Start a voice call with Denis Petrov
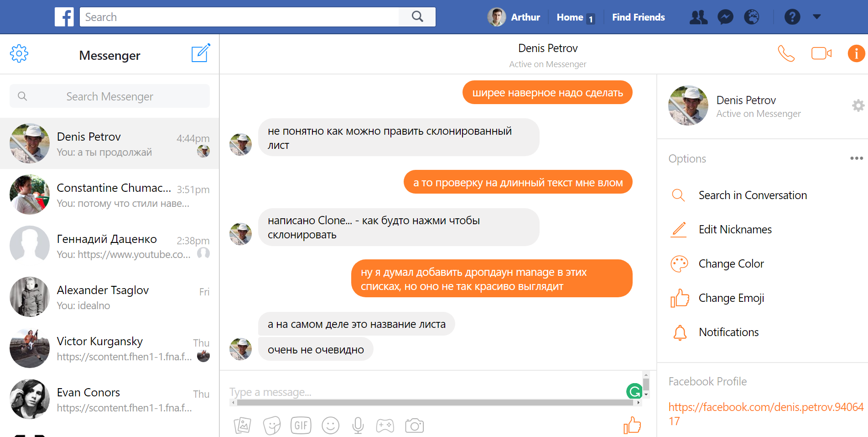The height and width of the screenshot is (437, 868). [786, 53]
